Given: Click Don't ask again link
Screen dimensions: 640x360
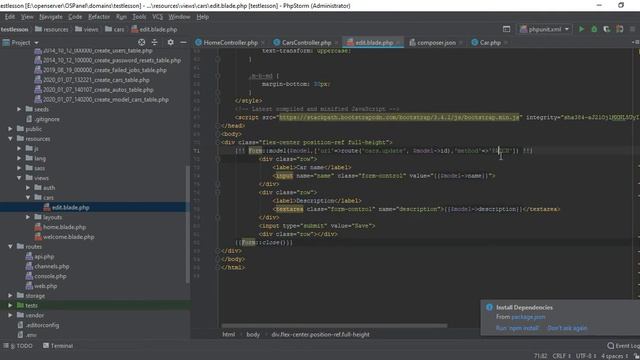Looking at the screenshot, I should [x=567, y=328].
